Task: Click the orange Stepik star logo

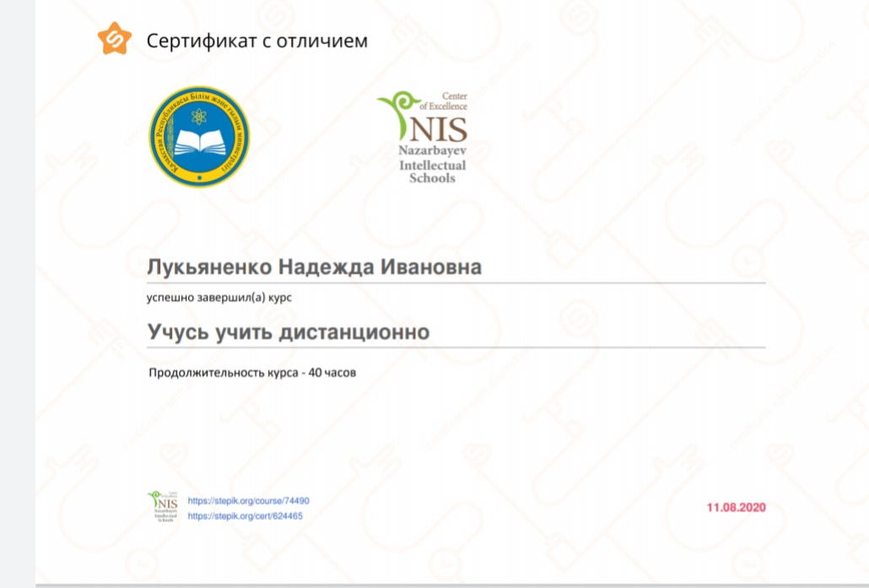Action: (x=114, y=40)
